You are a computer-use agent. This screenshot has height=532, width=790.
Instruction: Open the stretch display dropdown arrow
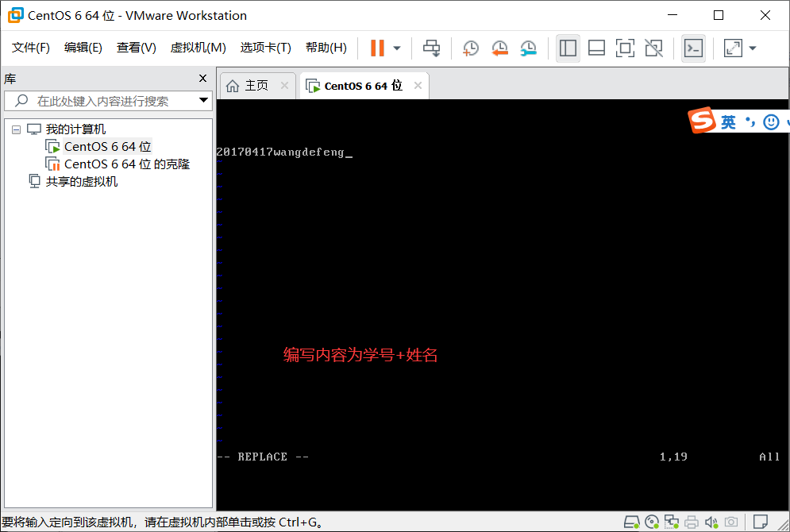(753, 48)
